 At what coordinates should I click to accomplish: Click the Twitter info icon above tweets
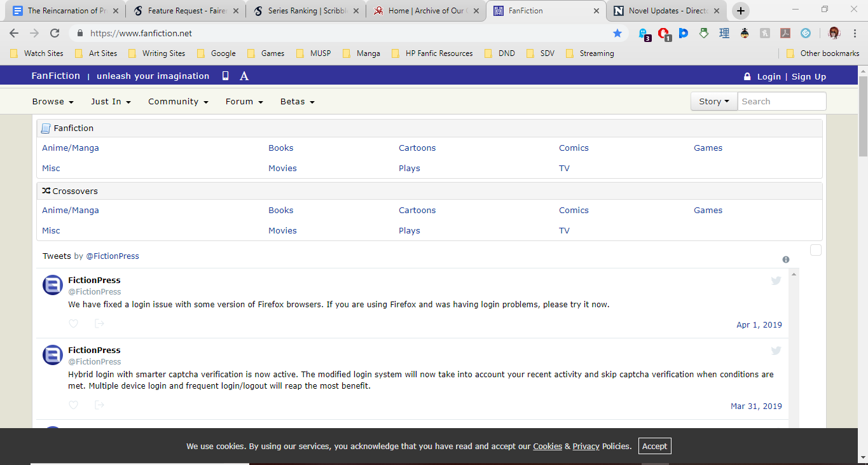pyautogui.click(x=786, y=260)
